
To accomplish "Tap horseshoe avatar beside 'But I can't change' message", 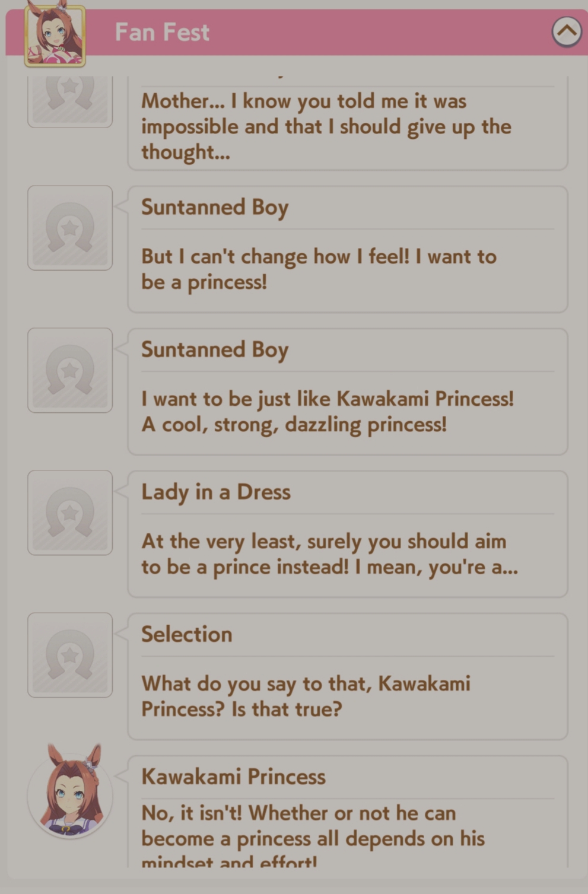I will pyautogui.click(x=70, y=228).
